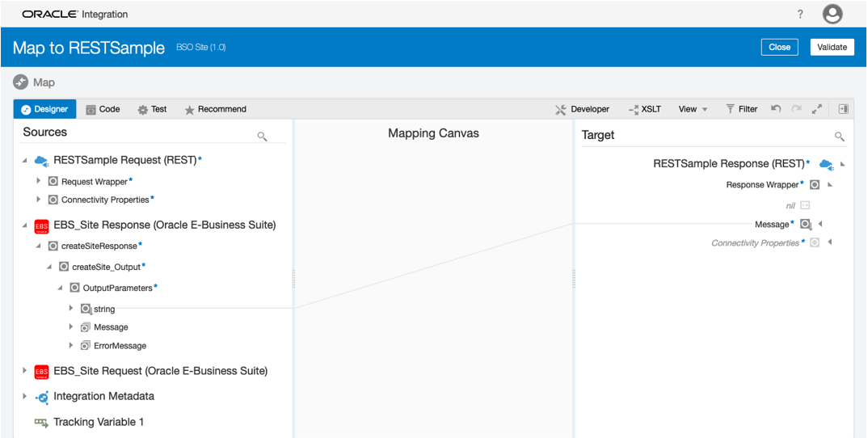This screenshot has width=868, height=438.
Task: Select the Message element in Sources
Action: pyautogui.click(x=111, y=327)
